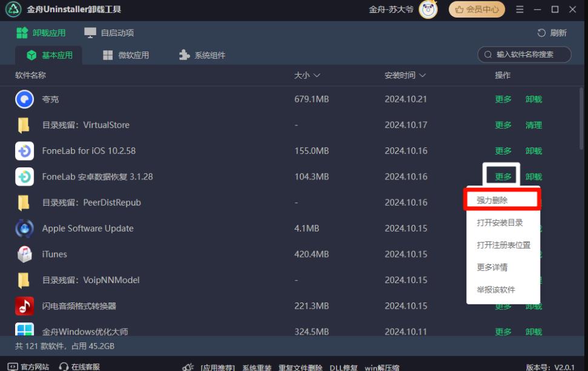Open 更多 for FoneLab for iOS
The height and width of the screenshot is (371, 588).
[x=503, y=151]
